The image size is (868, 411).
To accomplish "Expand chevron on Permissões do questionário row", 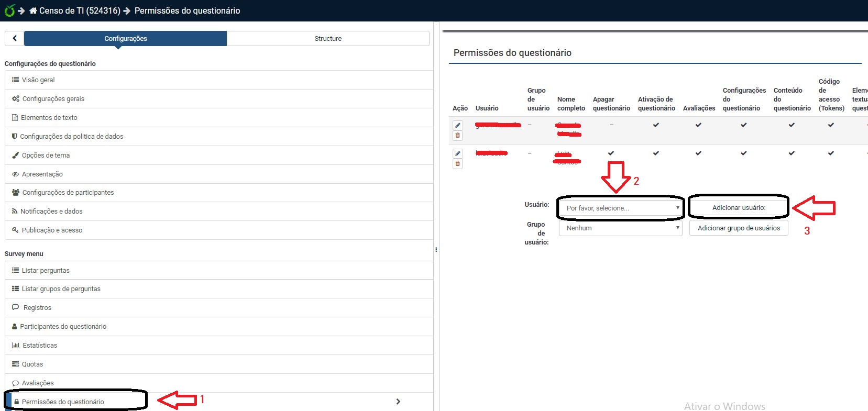I will coord(398,402).
